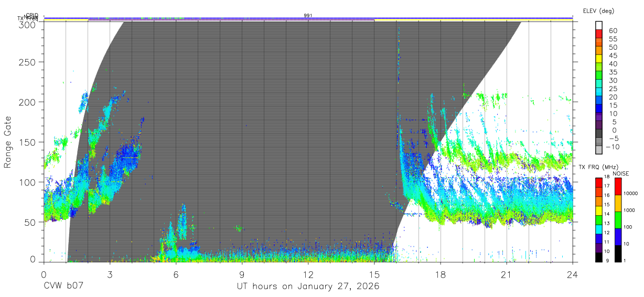Click the 21 hour tick on x-axis
Viewport: 644px width, 297px height.
(506, 274)
